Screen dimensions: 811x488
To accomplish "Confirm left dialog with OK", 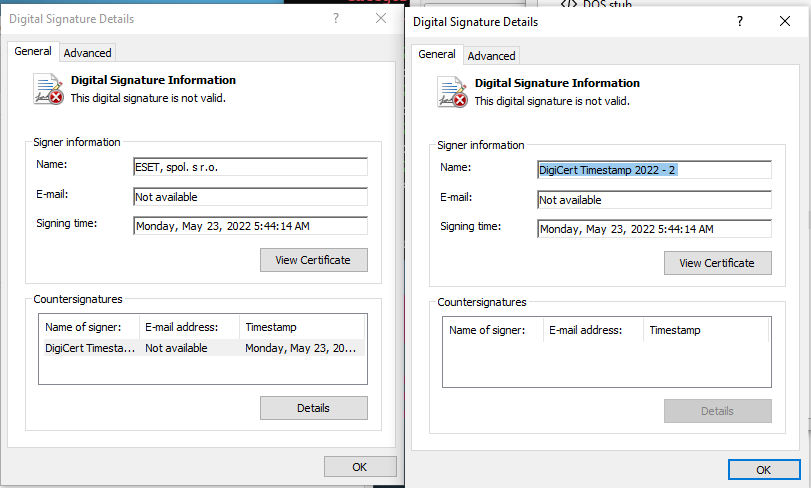I will pyautogui.click(x=360, y=467).
